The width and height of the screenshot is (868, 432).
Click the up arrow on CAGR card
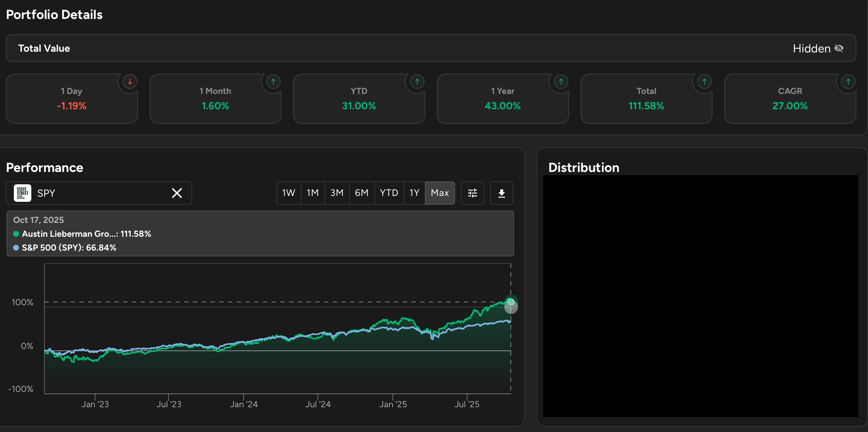click(848, 82)
